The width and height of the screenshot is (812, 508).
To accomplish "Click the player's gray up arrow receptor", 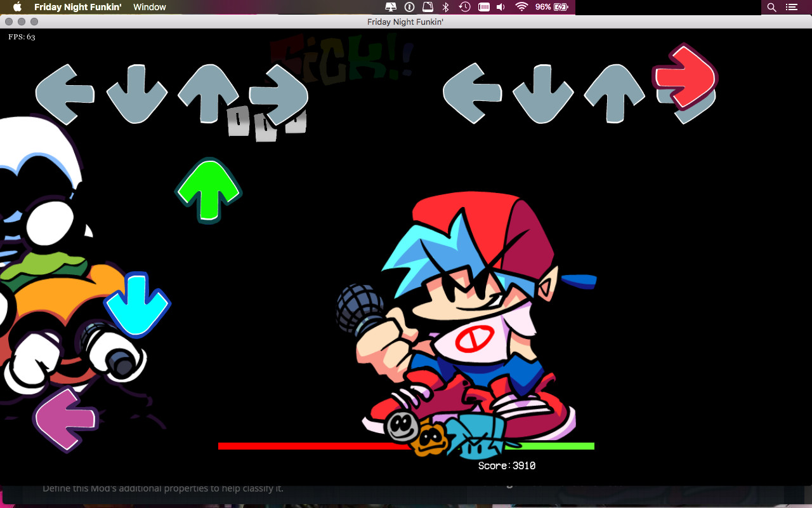I will click(614, 93).
